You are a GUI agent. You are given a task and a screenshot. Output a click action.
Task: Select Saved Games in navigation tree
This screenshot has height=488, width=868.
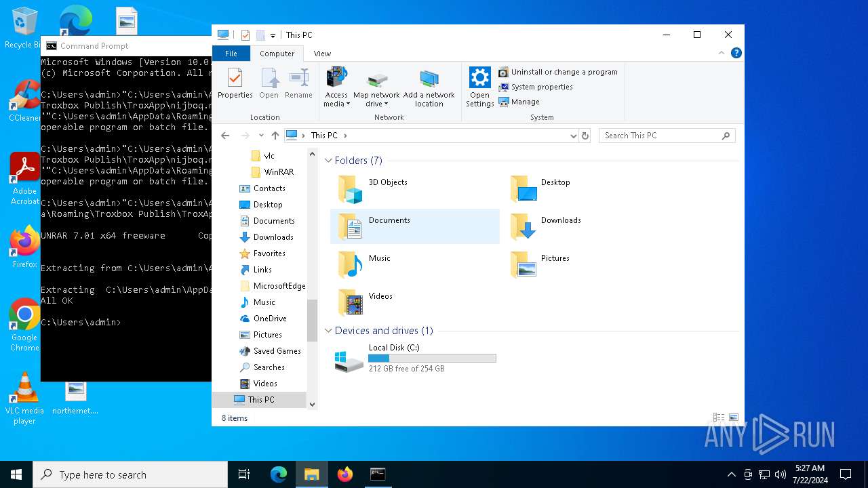pyautogui.click(x=270, y=351)
